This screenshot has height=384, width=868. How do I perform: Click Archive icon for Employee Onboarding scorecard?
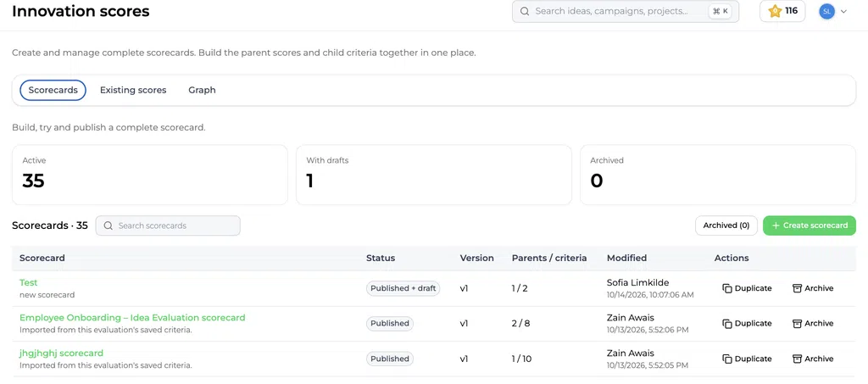tap(797, 324)
